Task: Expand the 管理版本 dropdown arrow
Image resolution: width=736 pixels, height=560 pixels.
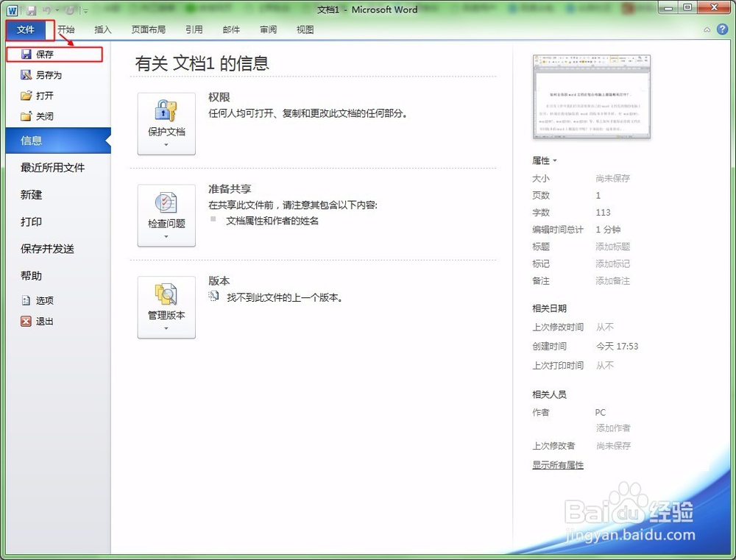Action: click(x=166, y=328)
